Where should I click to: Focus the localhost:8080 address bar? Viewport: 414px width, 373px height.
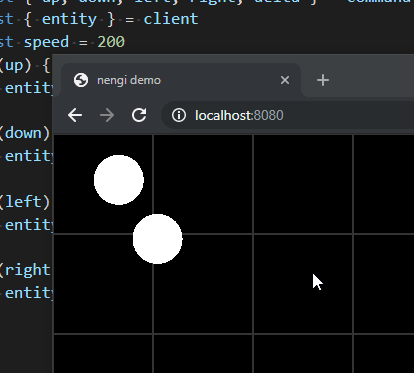point(288,115)
